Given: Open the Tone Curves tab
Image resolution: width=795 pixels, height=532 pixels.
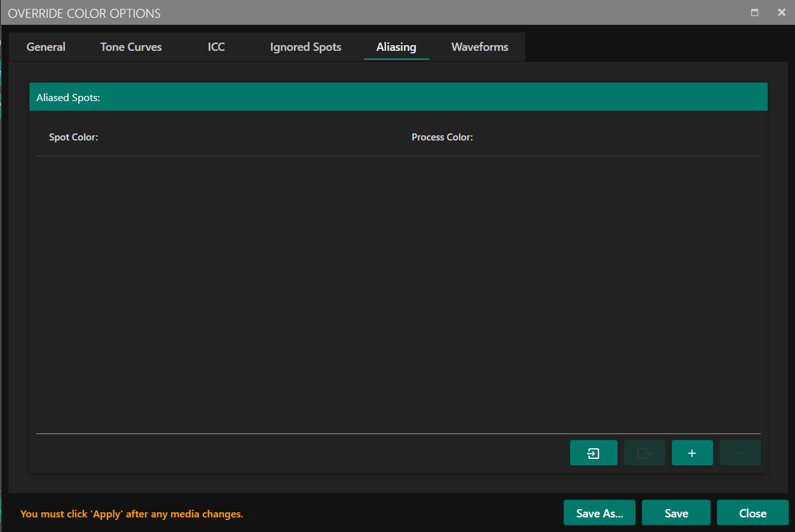Looking at the screenshot, I should (131, 47).
